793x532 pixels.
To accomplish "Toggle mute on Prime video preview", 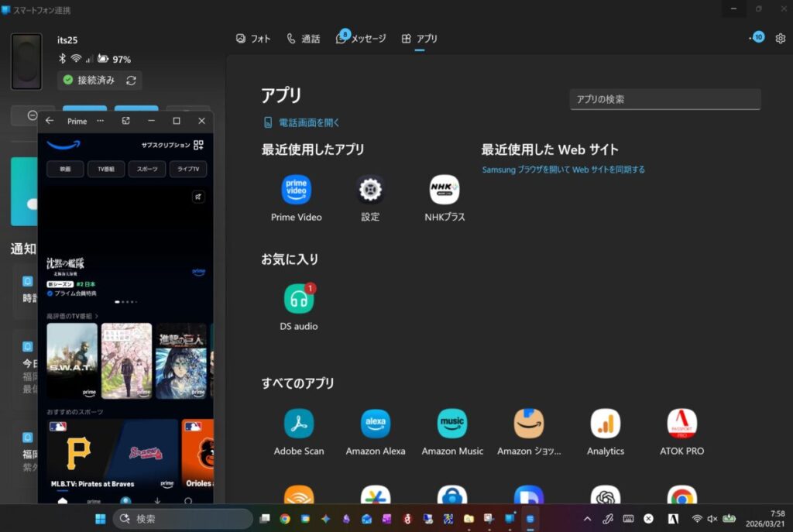I will (x=198, y=197).
